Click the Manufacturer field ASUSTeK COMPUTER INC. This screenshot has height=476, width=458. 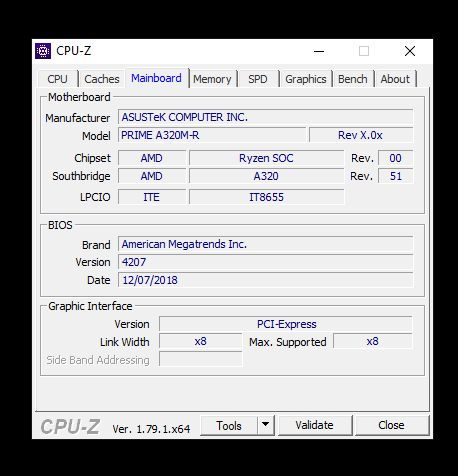click(x=266, y=117)
